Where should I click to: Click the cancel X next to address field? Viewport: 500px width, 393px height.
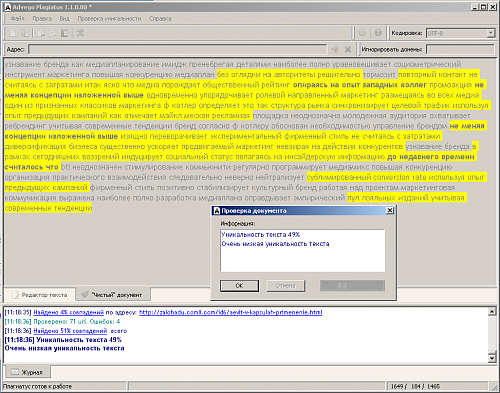[x=348, y=50]
